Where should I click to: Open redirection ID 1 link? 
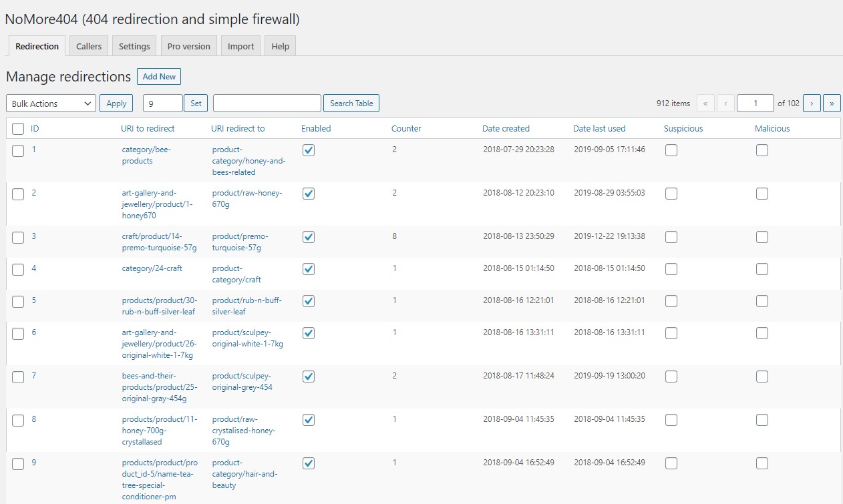[34, 150]
